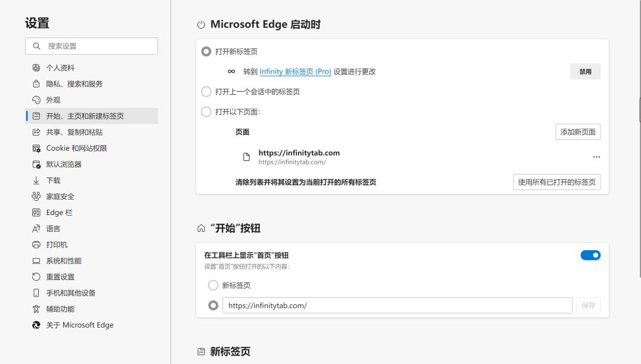Open 关于 Microsoft Edge section
This screenshot has width=641, height=364.
click(92, 325)
